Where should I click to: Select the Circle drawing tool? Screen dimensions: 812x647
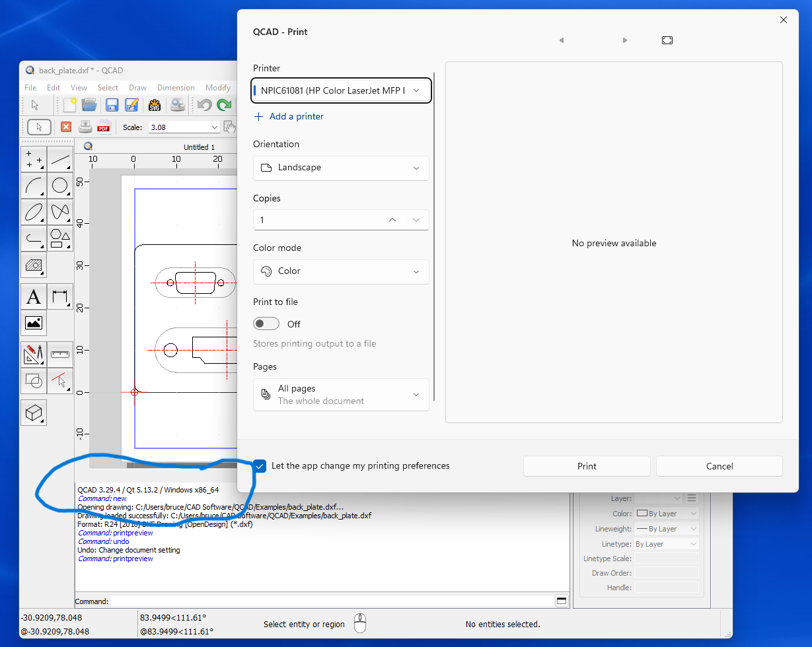[x=60, y=186]
